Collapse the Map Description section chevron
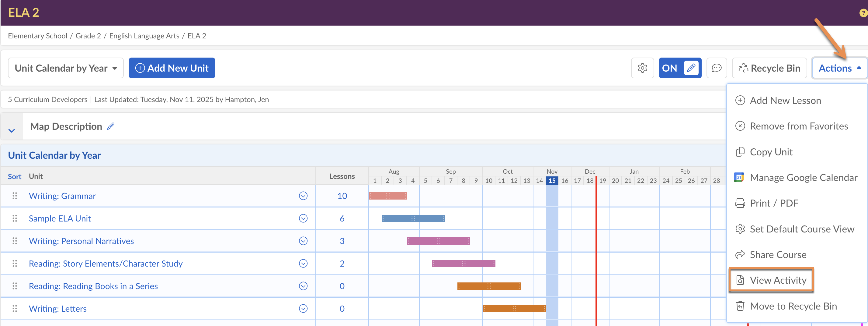 click(12, 130)
